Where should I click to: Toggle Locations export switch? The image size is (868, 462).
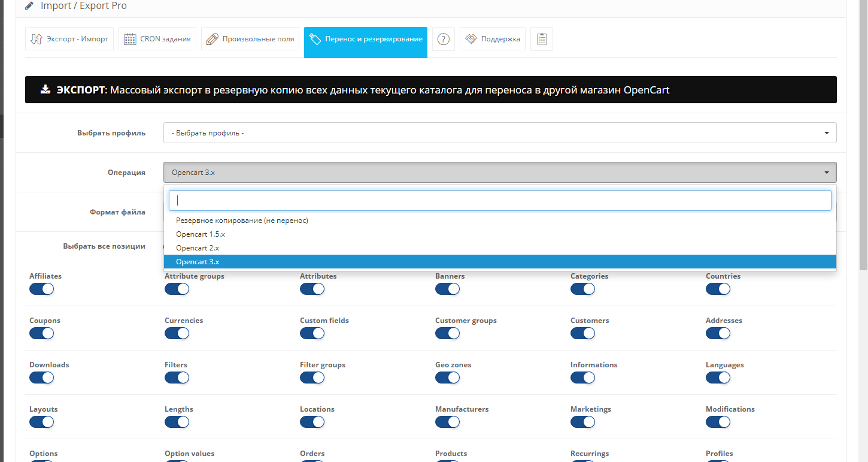tap(312, 422)
